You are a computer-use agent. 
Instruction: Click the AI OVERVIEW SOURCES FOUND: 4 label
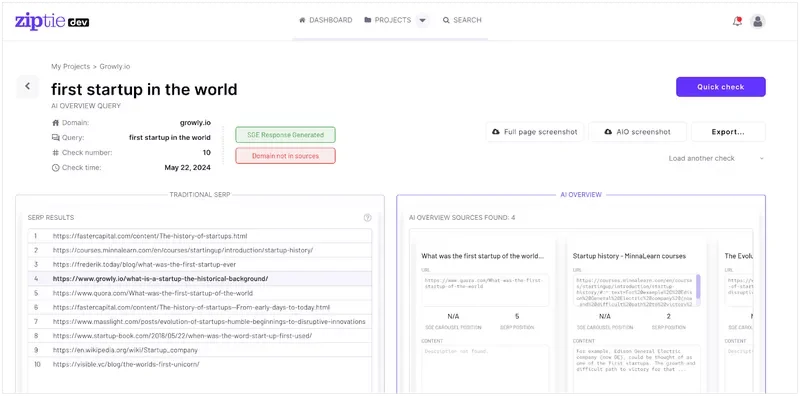coord(462,217)
